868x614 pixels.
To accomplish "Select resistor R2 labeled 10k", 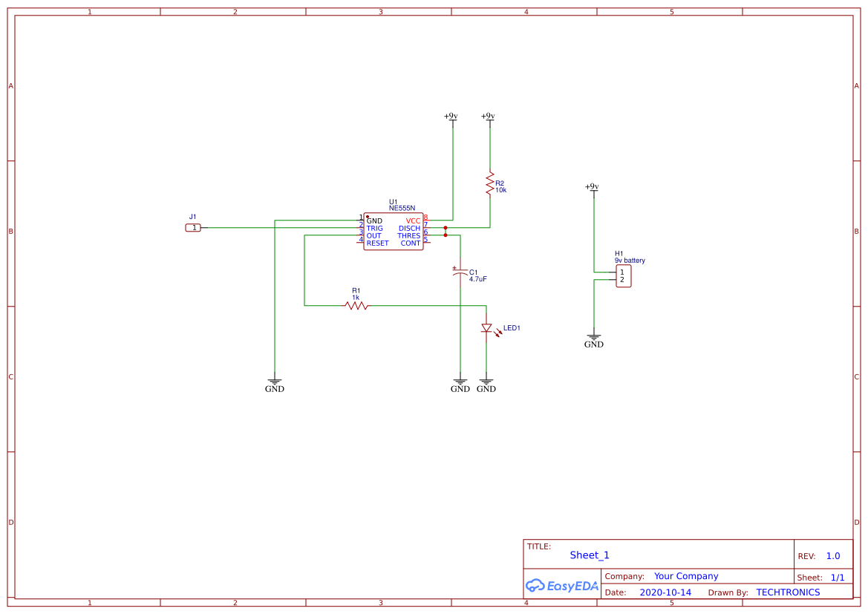I will 490,184.
